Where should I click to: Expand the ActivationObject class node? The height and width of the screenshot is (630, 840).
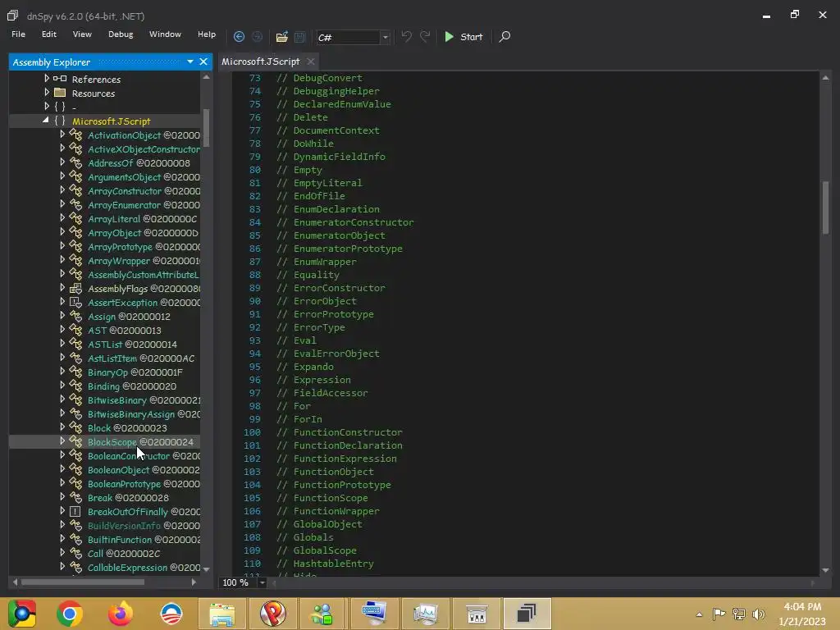(62, 135)
